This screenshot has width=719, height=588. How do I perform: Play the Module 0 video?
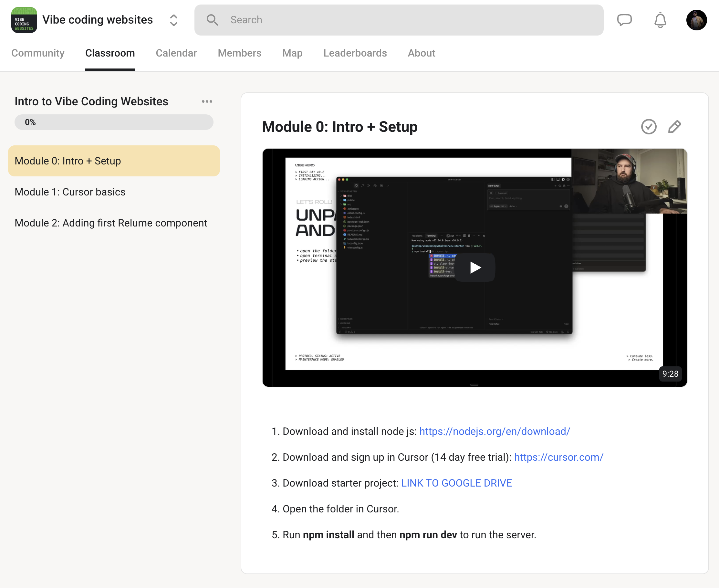474,268
